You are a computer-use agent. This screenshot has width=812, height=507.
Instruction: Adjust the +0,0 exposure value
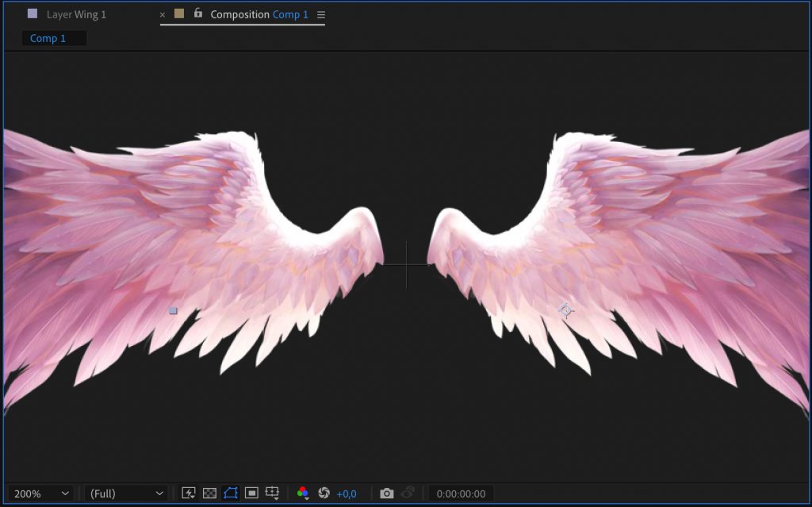pyautogui.click(x=347, y=493)
